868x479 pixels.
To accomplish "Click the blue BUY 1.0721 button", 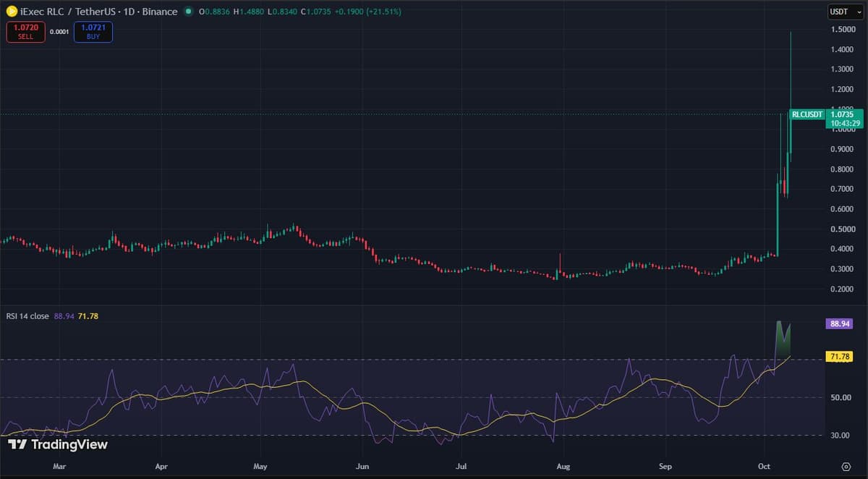I will [x=93, y=32].
